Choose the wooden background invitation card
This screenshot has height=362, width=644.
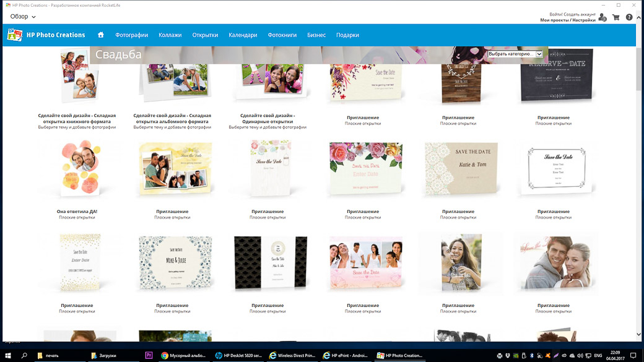[461, 82]
